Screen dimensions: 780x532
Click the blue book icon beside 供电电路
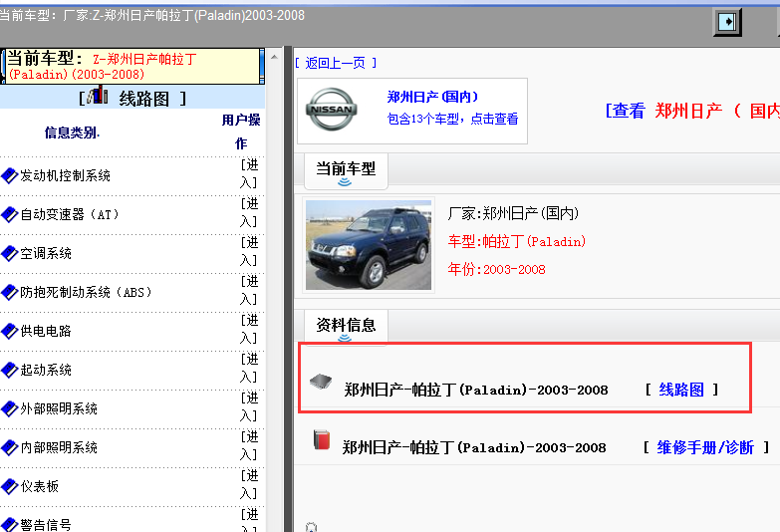(x=9, y=331)
